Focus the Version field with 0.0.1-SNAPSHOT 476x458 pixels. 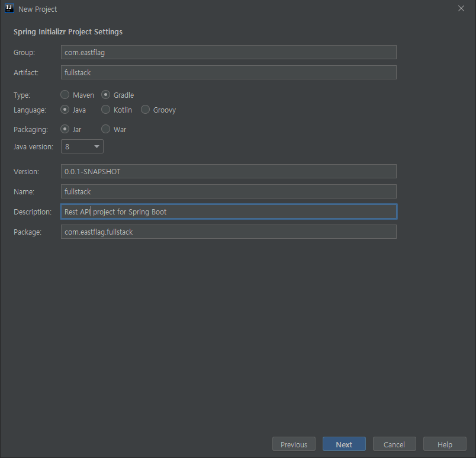(x=229, y=171)
